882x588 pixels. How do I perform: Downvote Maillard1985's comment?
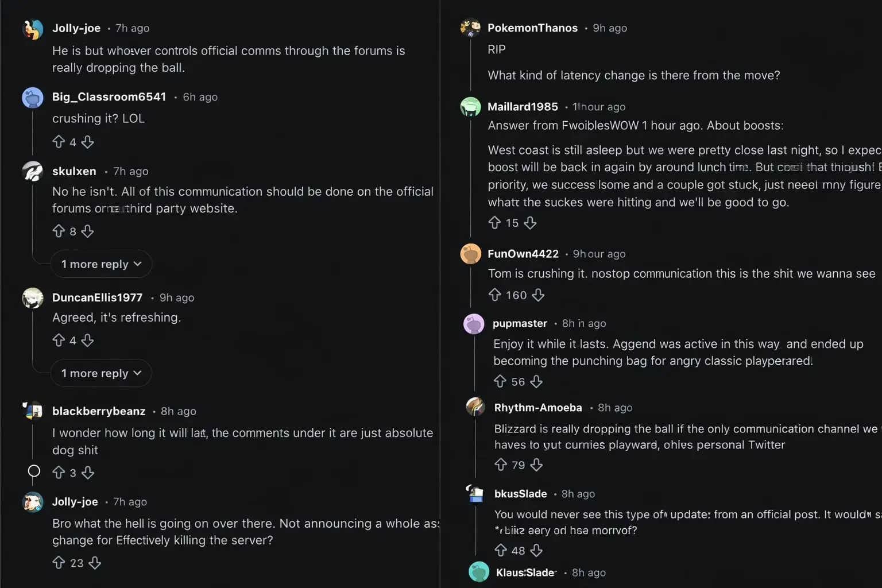530,223
